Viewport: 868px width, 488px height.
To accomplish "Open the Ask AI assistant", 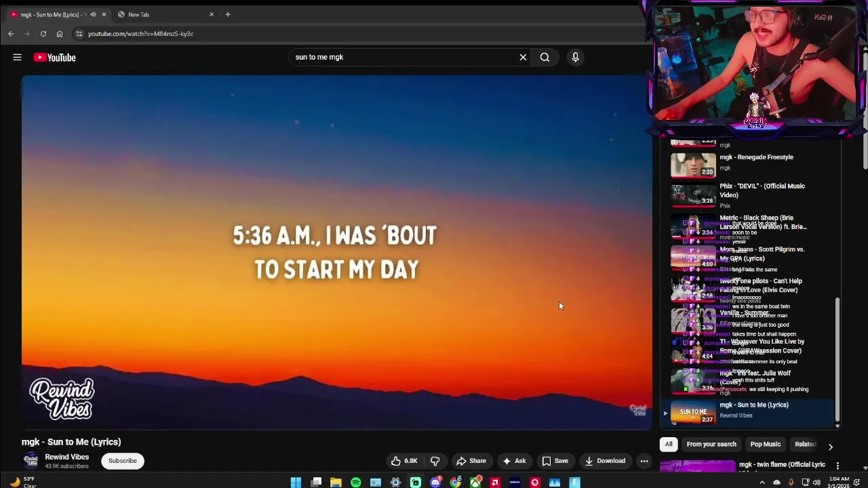I will (x=514, y=461).
